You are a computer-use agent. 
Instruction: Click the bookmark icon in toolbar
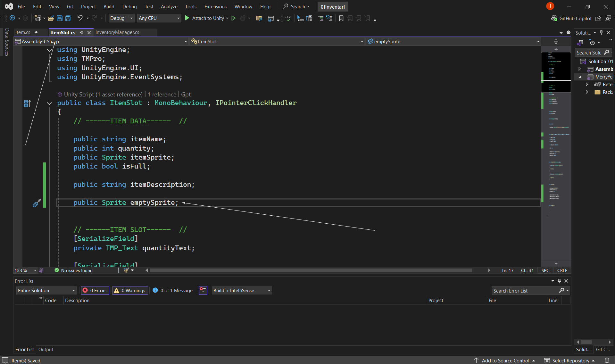(x=341, y=18)
